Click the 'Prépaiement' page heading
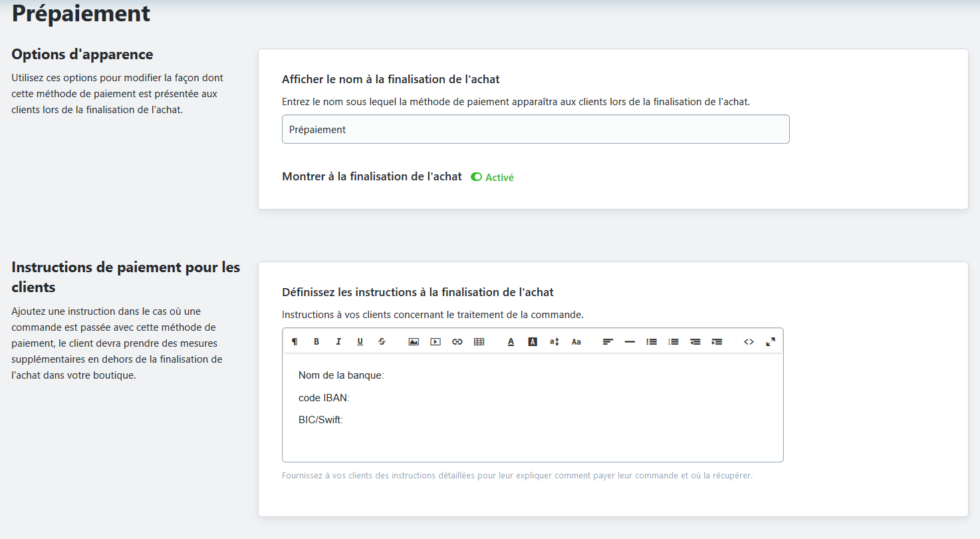 point(81,13)
